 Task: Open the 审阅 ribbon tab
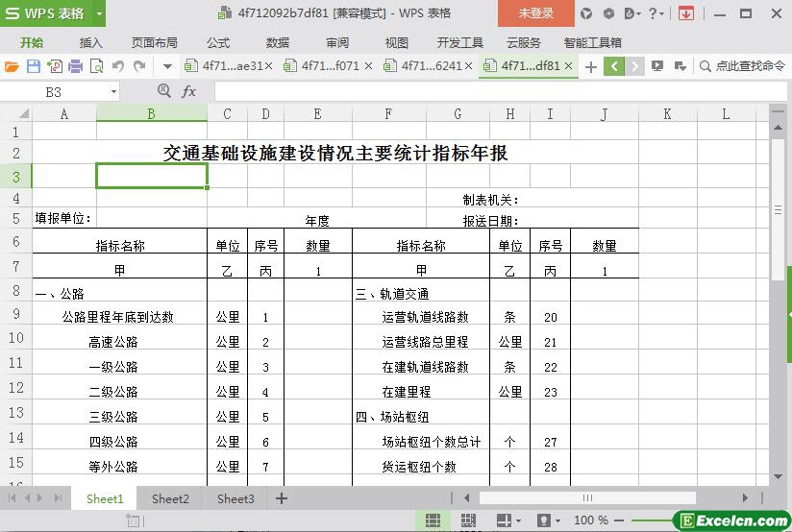point(337,43)
